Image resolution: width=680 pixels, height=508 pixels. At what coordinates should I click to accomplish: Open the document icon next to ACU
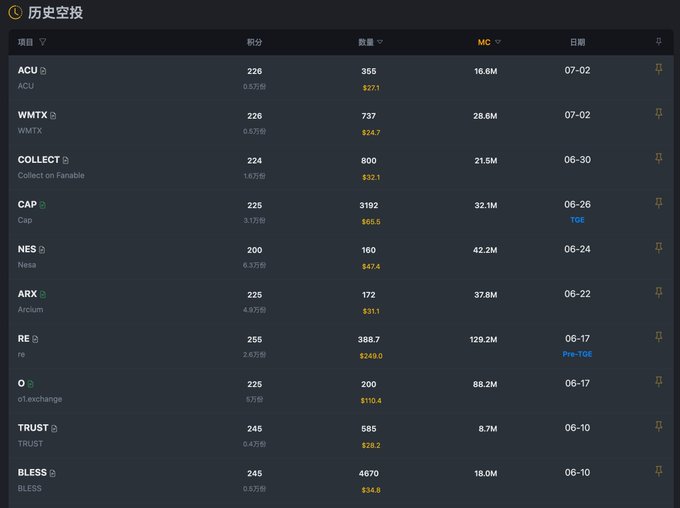tap(43, 71)
